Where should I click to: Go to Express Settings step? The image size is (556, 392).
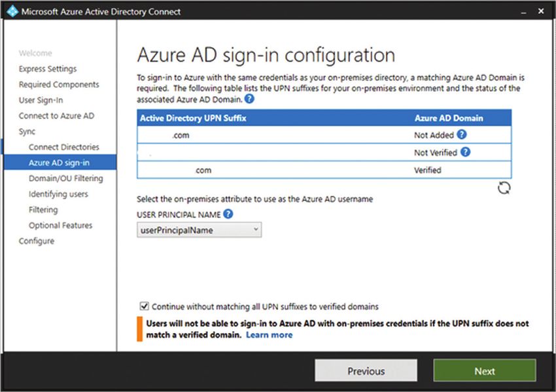coord(48,69)
